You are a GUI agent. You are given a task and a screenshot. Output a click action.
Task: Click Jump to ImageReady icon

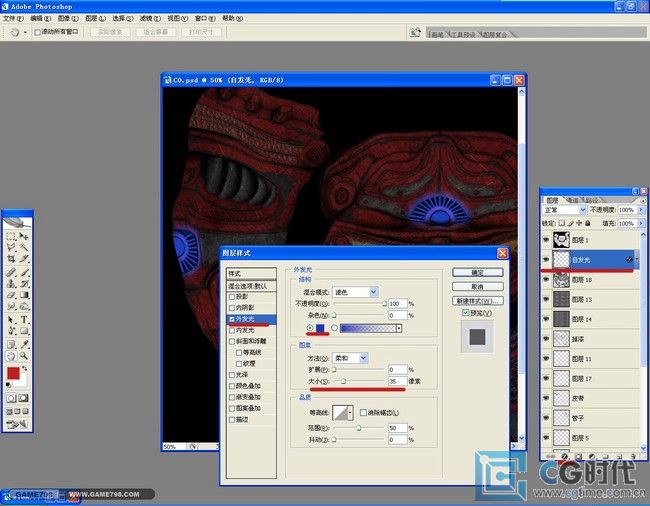tap(17, 424)
